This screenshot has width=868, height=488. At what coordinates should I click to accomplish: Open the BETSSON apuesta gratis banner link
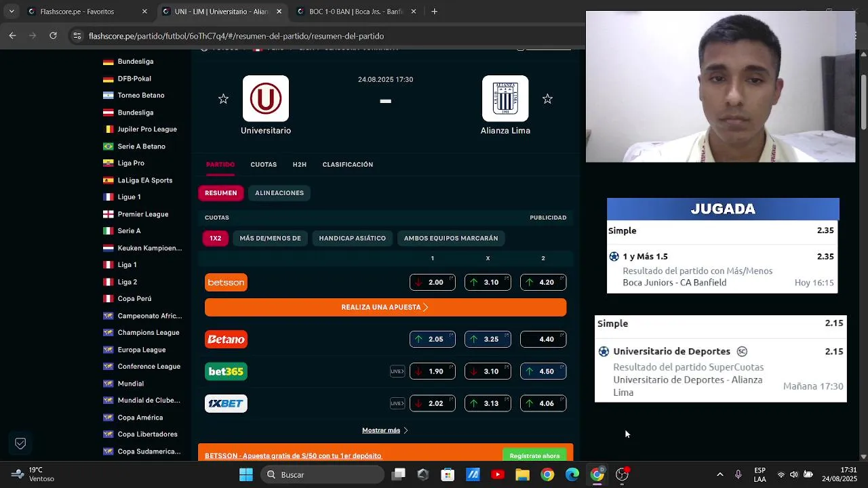pos(293,455)
